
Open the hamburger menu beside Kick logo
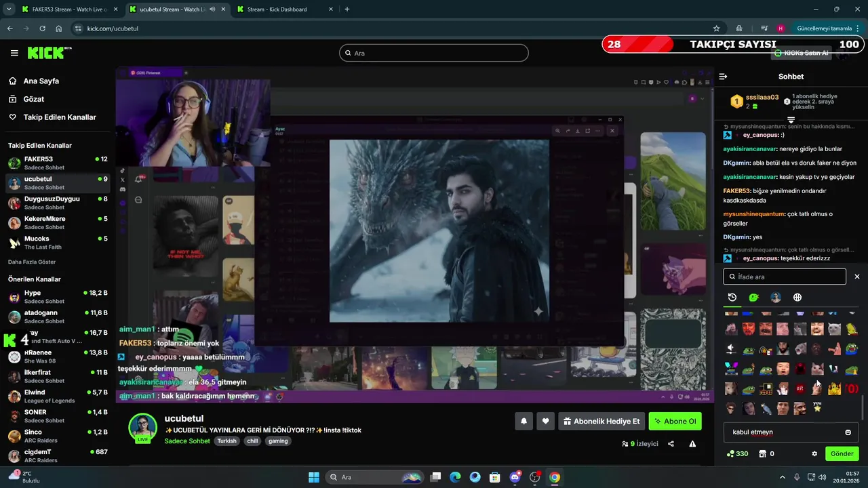coord(14,53)
